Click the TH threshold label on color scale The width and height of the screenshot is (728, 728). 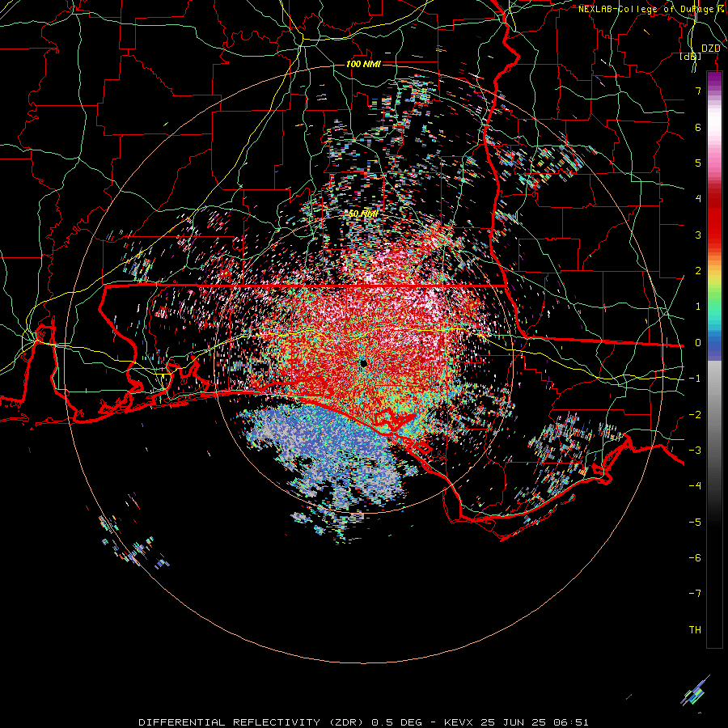(x=695, y=630)
